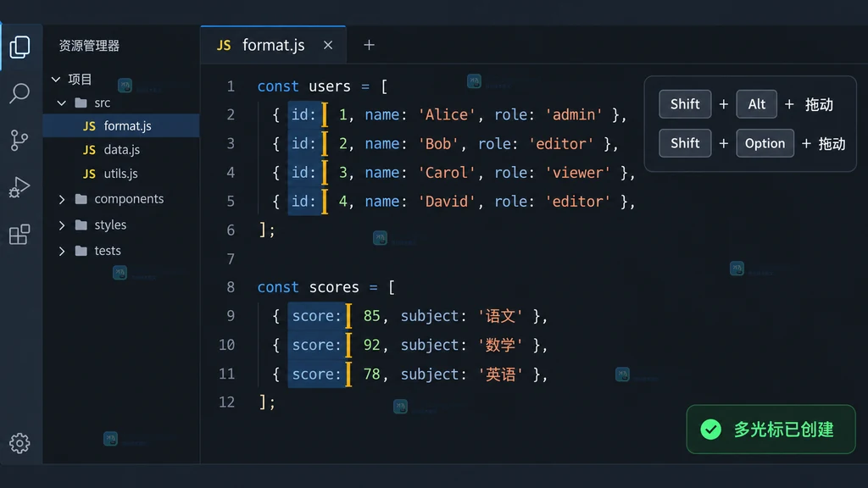Viewport: 868px width, 488px height.
Task: Open the Explorer files icon in activity bar
Action: pyautogui.click(x=19, y=47)
